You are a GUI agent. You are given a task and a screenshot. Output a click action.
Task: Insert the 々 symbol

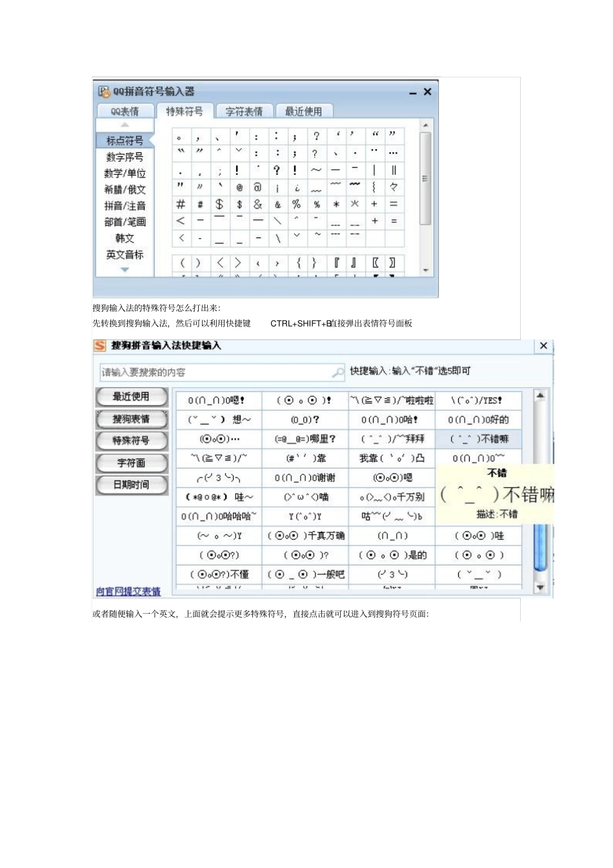(x=394, y=187)
